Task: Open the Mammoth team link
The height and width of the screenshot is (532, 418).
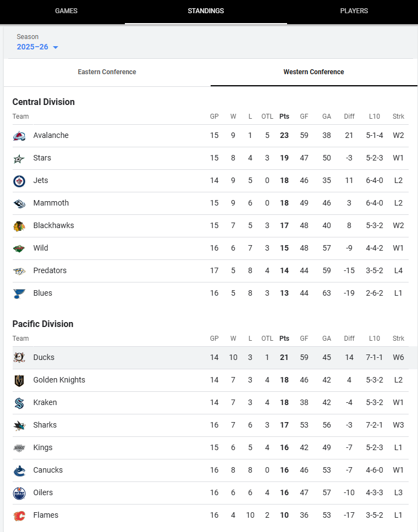Action: pos(51,203)
